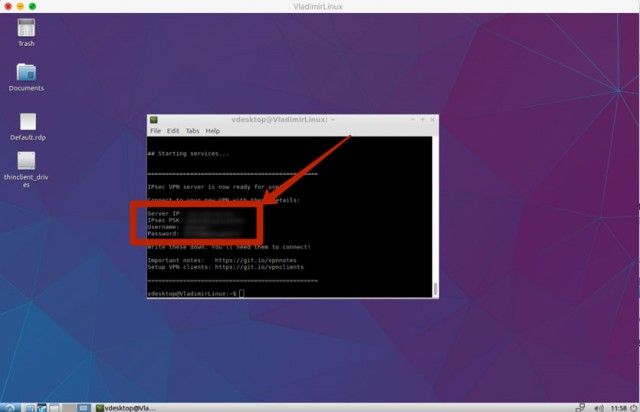Open the start menu in taskbar

[x=8, y=407]
